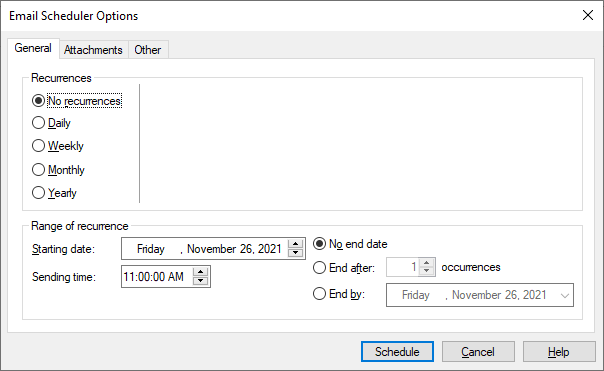Select the Weekly recurrence option
Image resolution: width=604 pixels, height=371 pixels.
(58, 146)
